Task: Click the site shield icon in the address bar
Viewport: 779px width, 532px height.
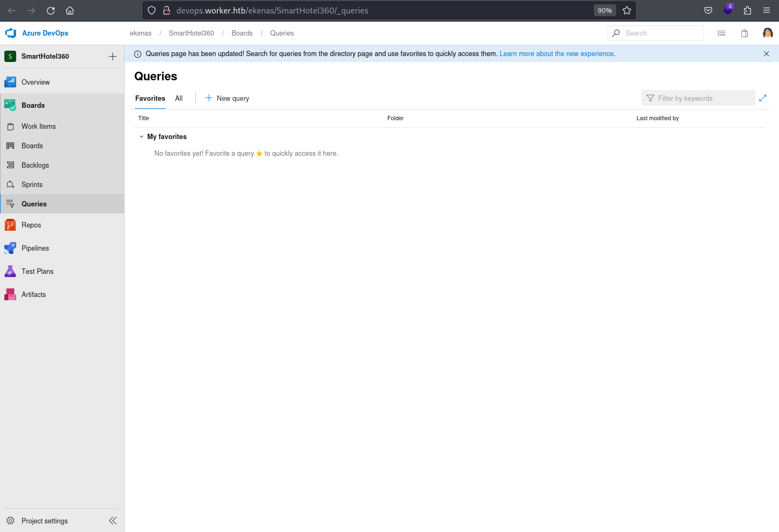Action: coord(152,10)
